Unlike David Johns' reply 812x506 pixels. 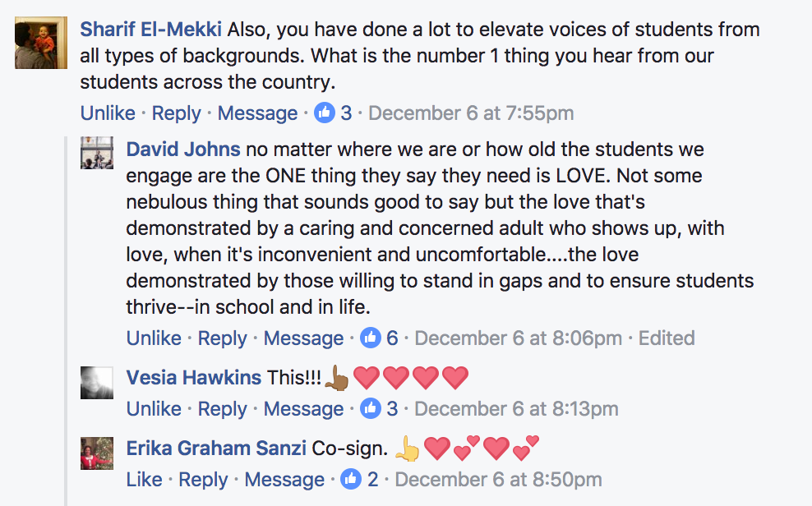(x=154, y=338)
